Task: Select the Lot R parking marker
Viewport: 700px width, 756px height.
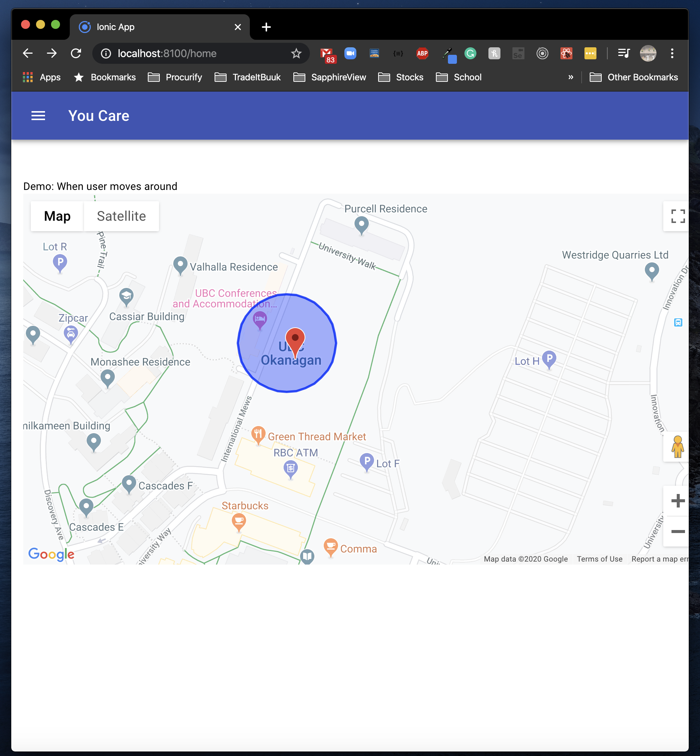Action: pos(60,263)
